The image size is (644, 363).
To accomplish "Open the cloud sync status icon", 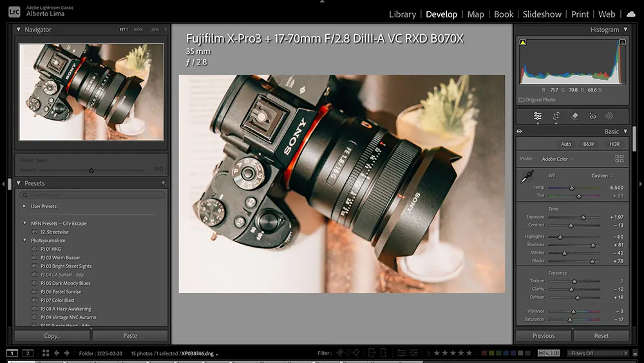I will [x=630, y=14].
